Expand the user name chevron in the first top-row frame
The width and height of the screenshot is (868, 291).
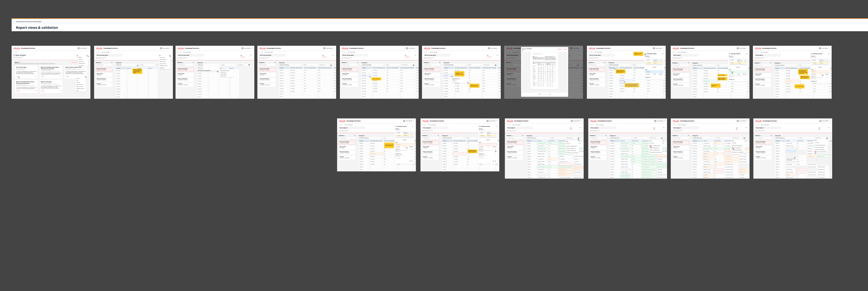(x=88, y=48)
